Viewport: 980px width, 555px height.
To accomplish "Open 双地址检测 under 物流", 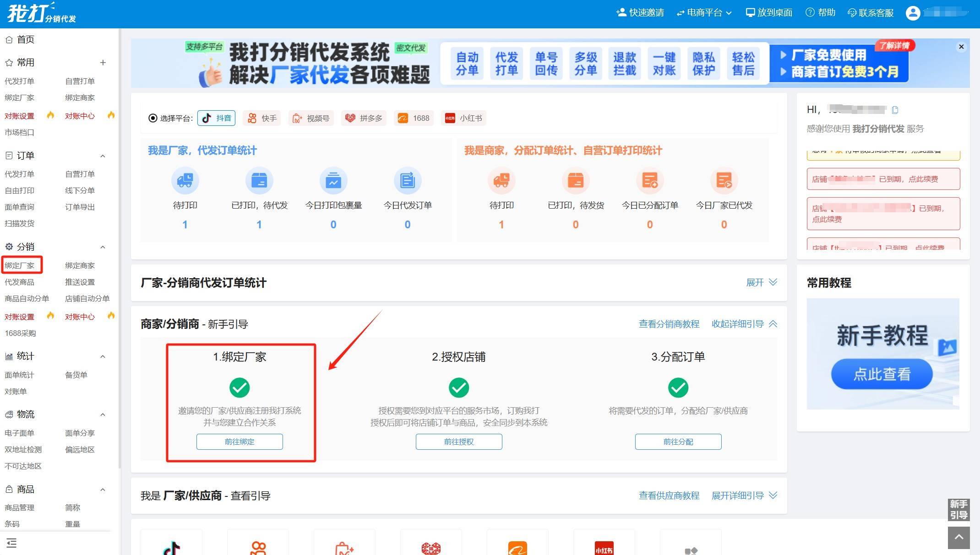I will (23, 450).
